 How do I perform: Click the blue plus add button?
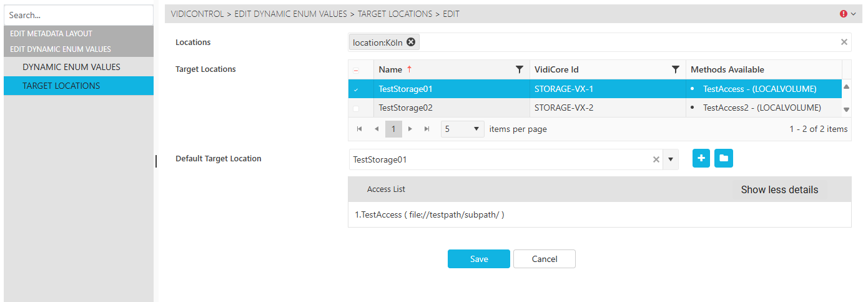tap(701, 159)
